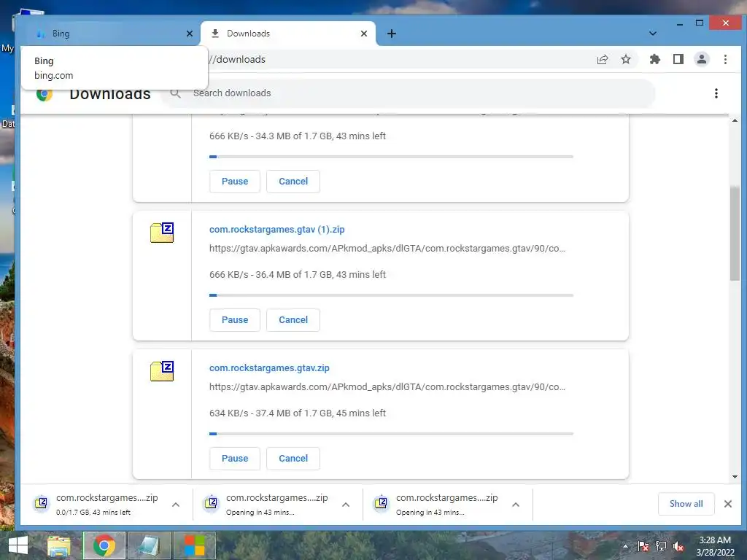Screen dimensions: 747x560
Task: Expand the tab search chevron
Action: [x=653, y=34]
